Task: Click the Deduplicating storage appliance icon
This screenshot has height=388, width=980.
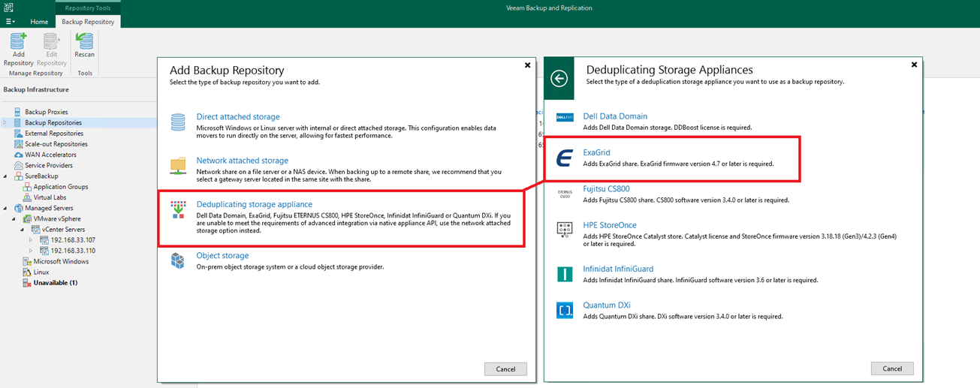Action: click(178, 209)
